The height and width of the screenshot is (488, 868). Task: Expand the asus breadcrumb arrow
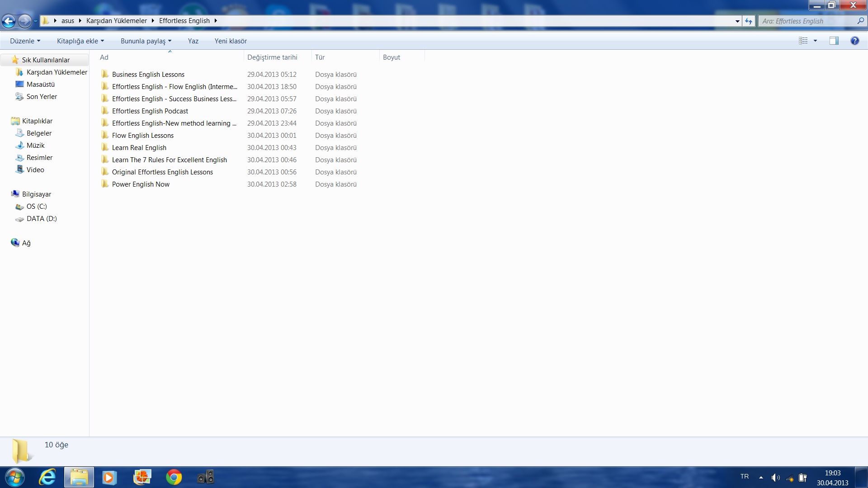click(x=80, y=21)
